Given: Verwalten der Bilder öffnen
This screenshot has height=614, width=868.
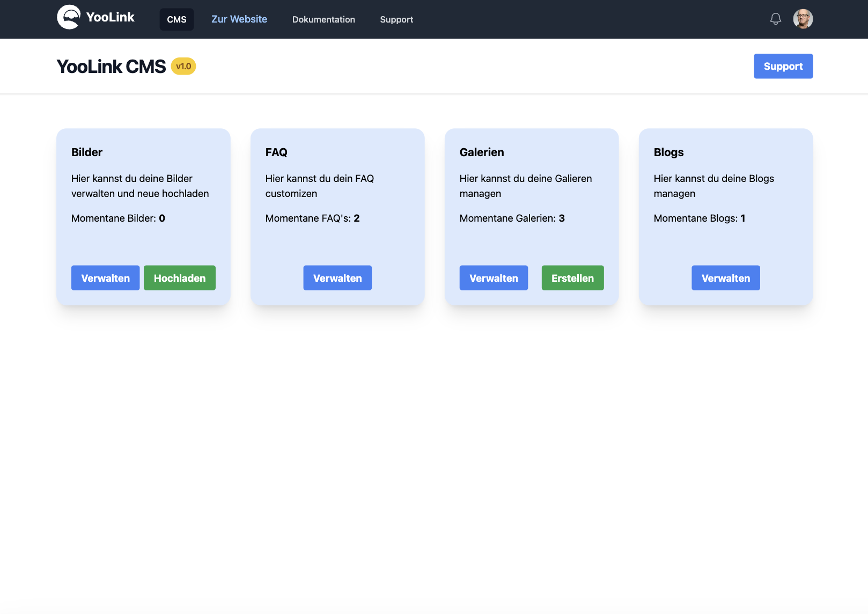Looking at the screenshot, I should (105, 278).
